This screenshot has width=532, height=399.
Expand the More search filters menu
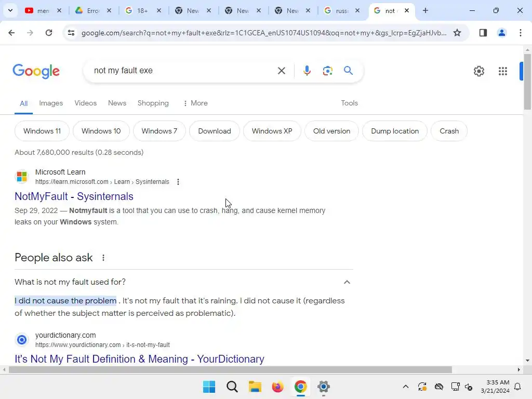click(x=195, y=103)
